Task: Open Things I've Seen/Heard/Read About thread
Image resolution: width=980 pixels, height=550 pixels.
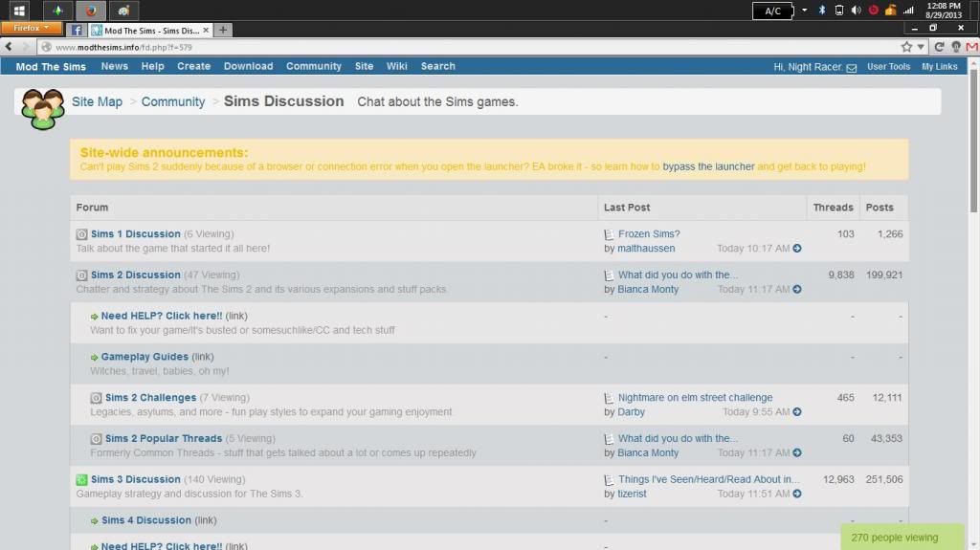Action: click(x=709, y=479)
